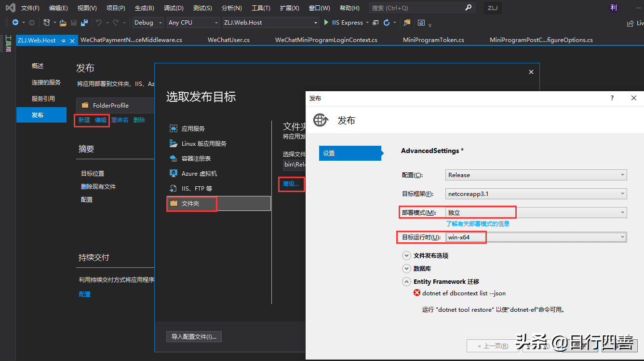Viewport: 644px width, 361px height.
Task: Click the 容器注册表 icon
Action: click(174, 158)
